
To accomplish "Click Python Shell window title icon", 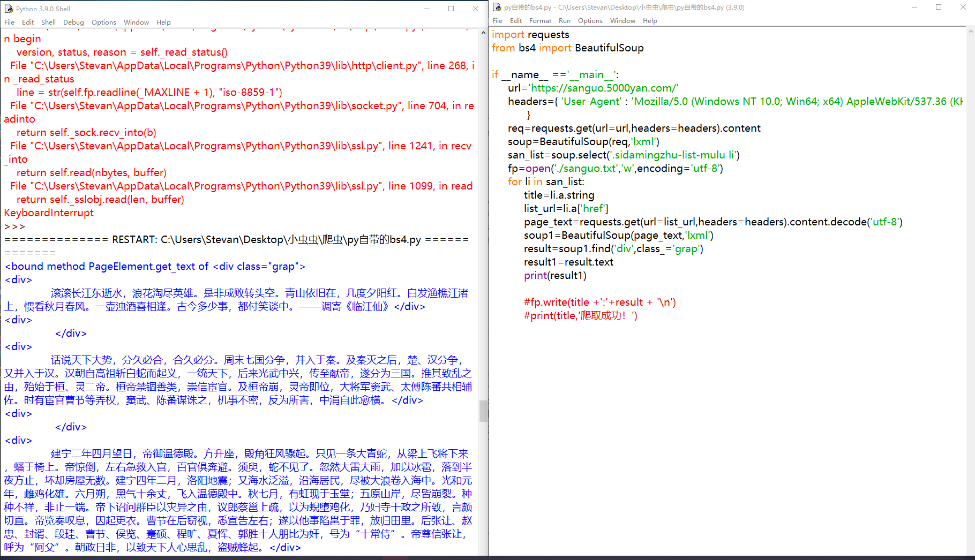I will pyautogui.click(x=9, y=9).
